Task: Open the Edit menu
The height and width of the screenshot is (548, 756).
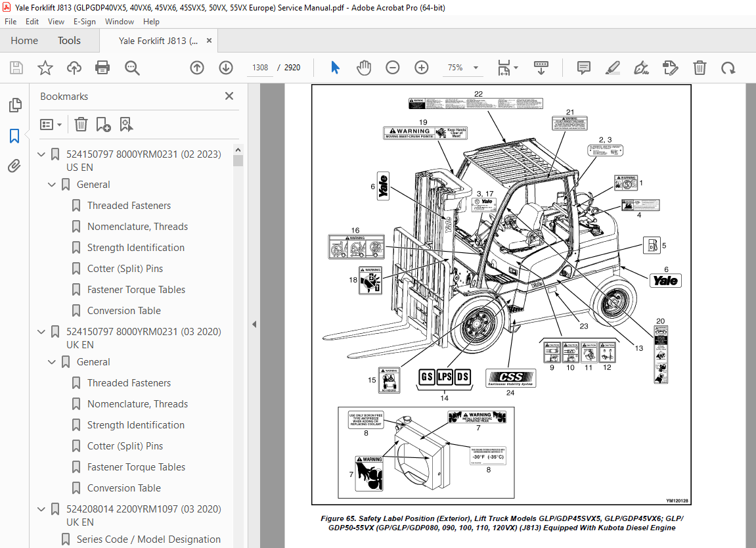Action: [x=32, y=22]
